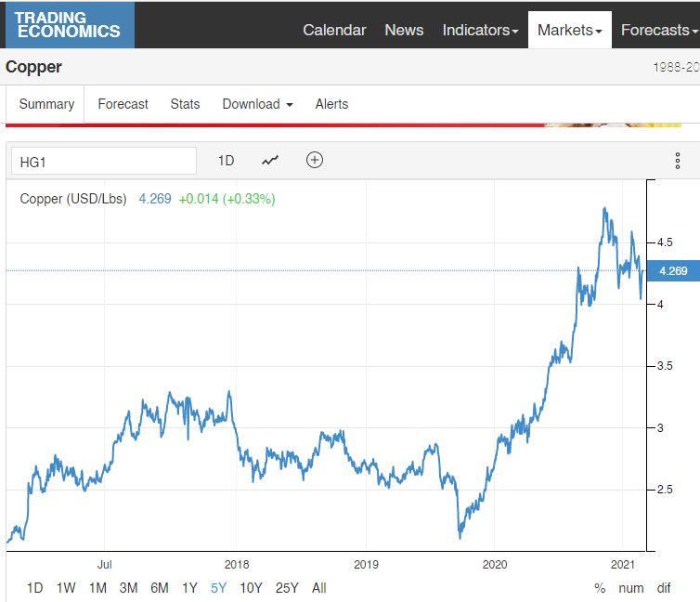Open the Alerts tab
This screenshot has width=700, height=602.
point(331,104)
